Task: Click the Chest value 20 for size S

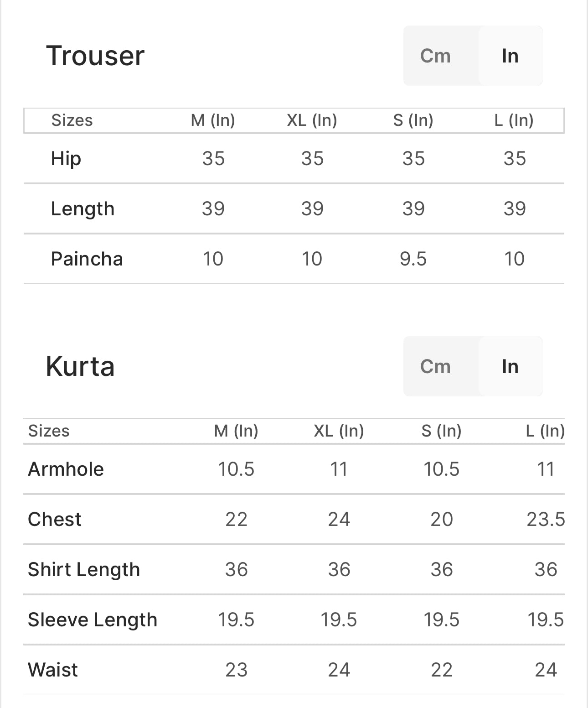Action: pos(442,519)
